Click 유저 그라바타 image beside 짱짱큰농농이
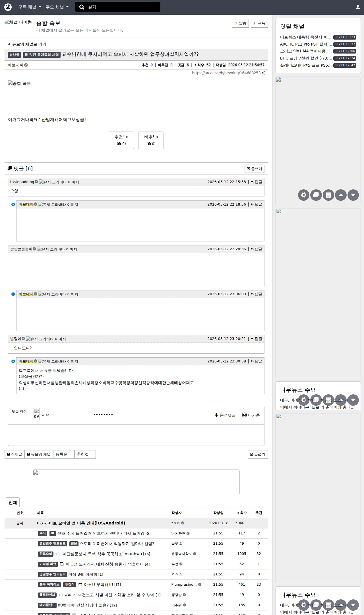 tap(57, 249)
